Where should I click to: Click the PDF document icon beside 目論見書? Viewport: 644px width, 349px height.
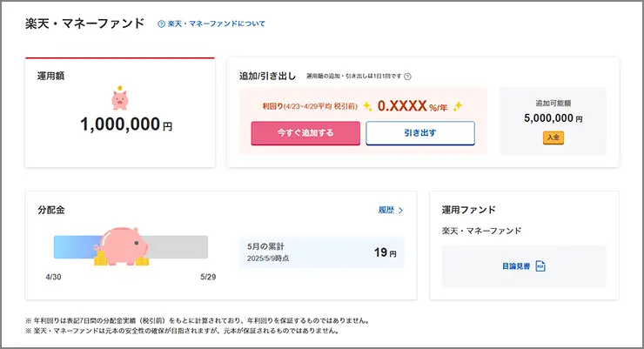(x=540, y=266)
